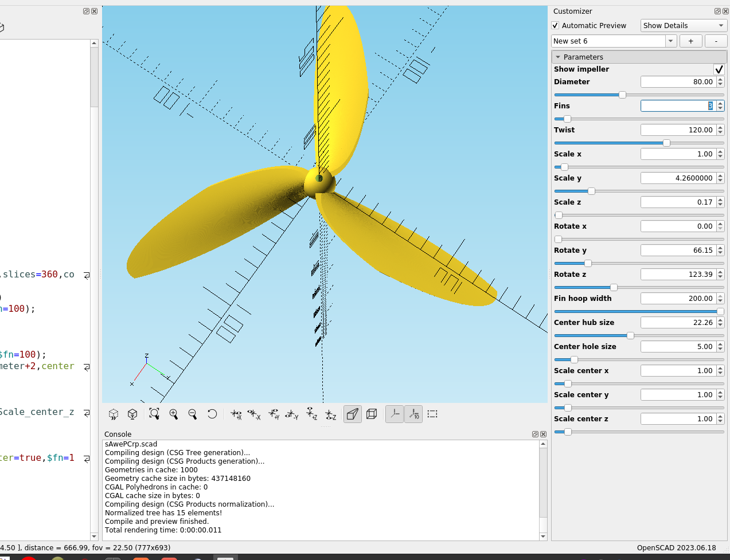Viewport: 730px width, 560px height.
Task: Toggle the Show Scale Markers icon
Action: (413, 414)
